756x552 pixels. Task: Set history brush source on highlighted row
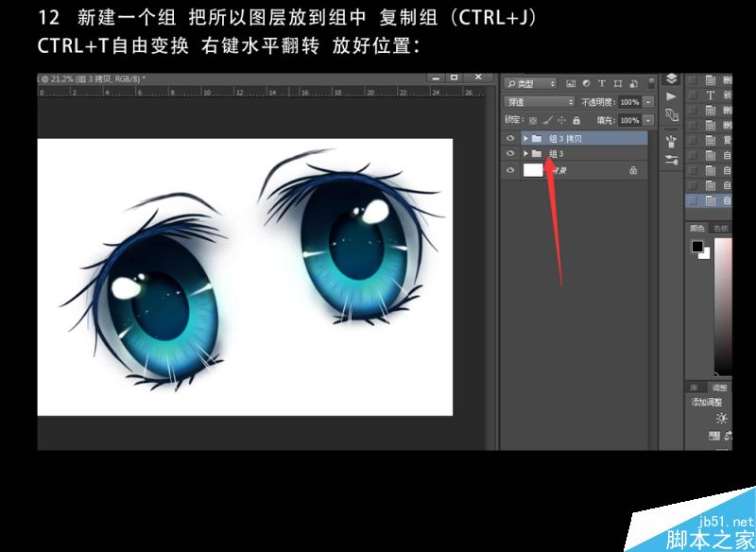[x=693, y=200]
